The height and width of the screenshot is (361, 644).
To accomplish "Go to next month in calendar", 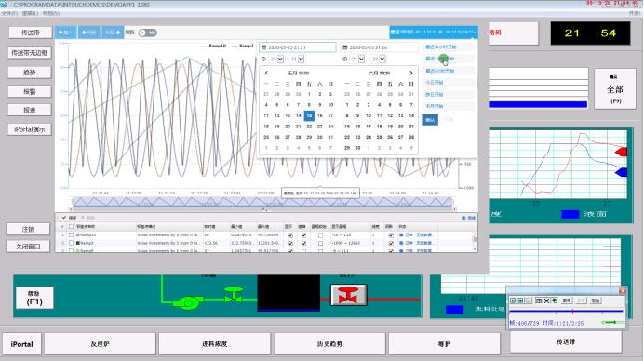I will click(x=411, y=73).
